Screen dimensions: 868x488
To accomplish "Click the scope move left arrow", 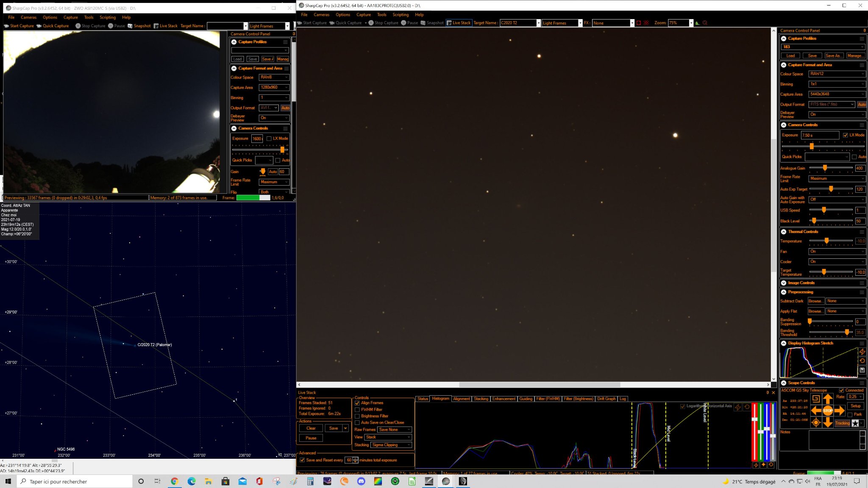I will 816,410.
